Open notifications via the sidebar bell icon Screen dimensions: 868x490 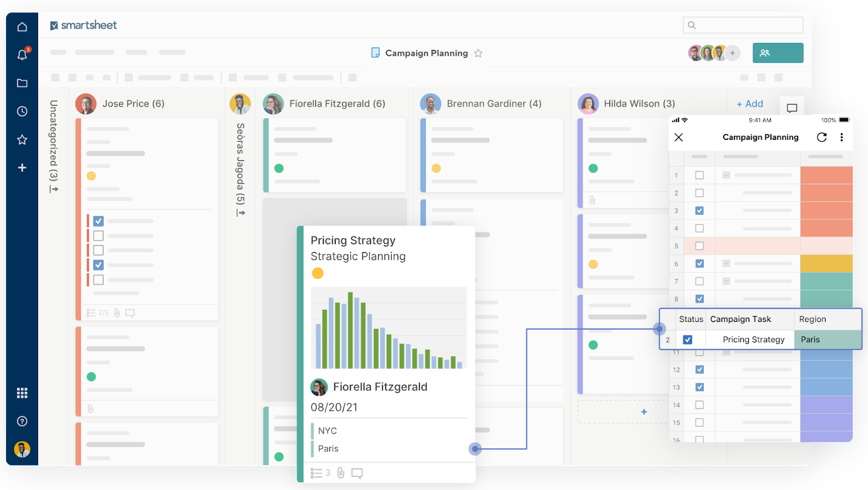coord(22,54)
